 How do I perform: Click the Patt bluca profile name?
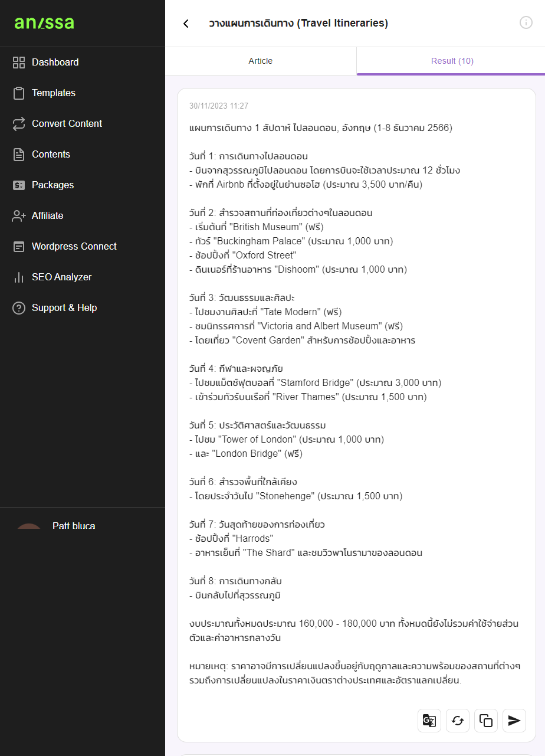[x=74, y=525]
